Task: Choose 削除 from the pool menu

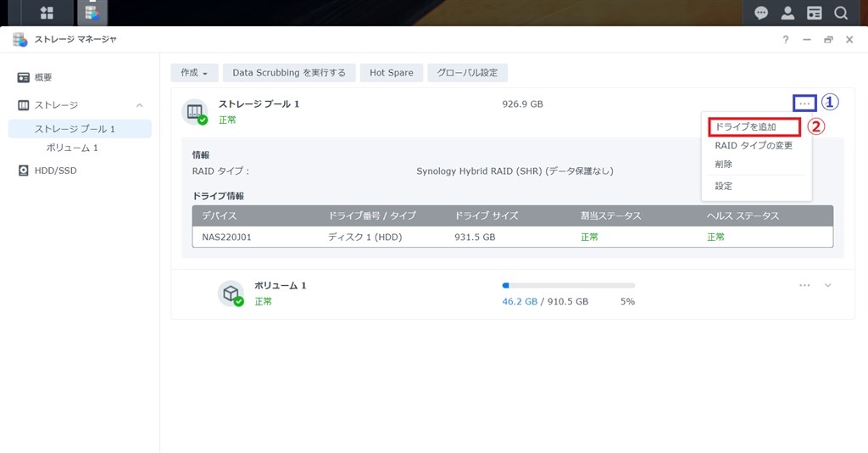Action: 724,165
